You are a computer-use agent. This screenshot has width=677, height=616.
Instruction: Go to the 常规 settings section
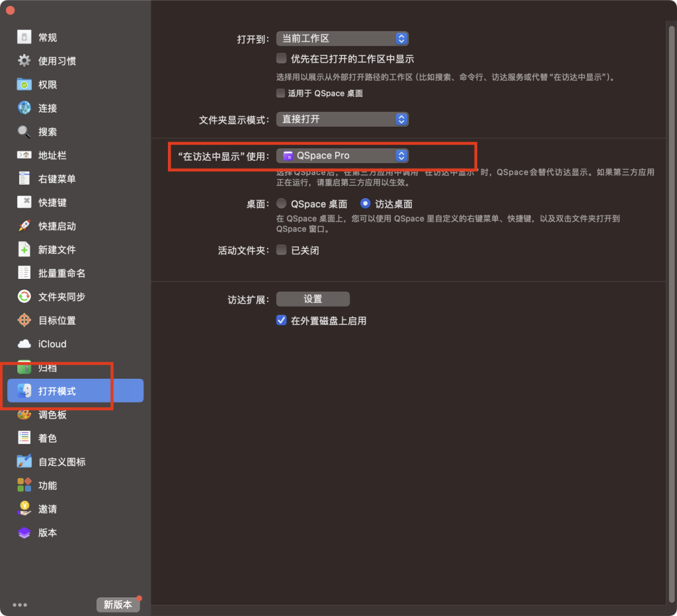(x=48, y=38)
